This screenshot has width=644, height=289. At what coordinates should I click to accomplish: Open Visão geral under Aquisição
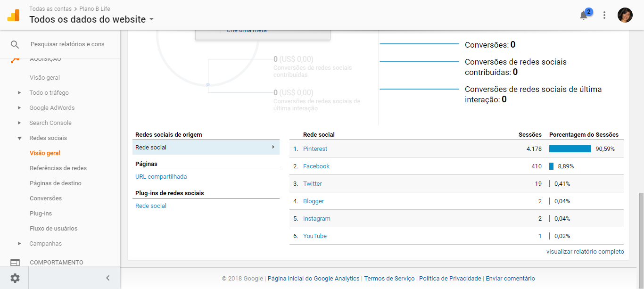(x=45, y=78)
